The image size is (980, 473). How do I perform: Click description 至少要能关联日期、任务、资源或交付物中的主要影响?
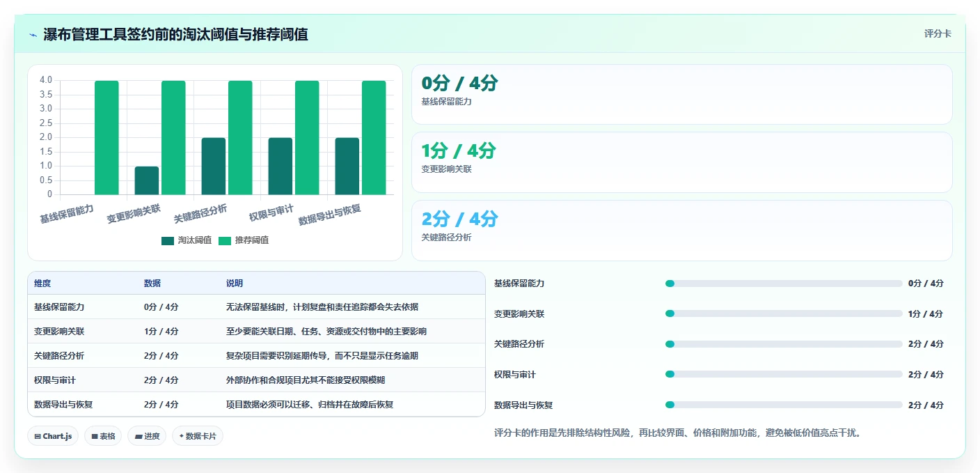326,332
